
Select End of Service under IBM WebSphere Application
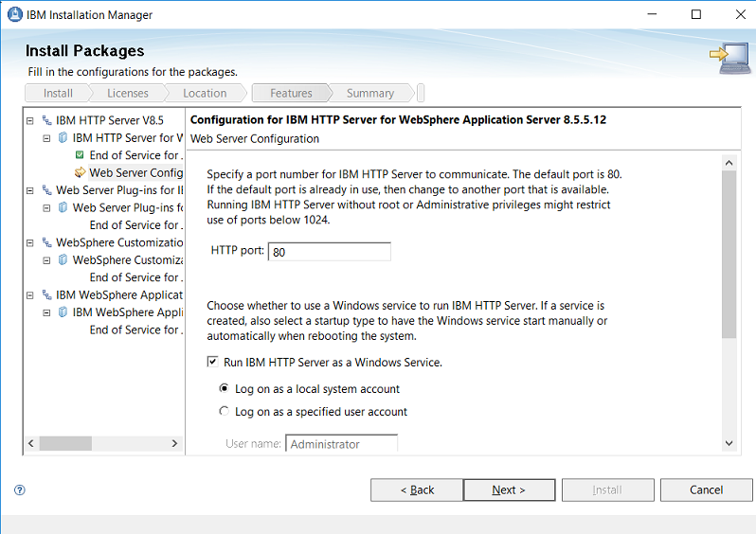pyautogui.click(x=136, y=329)
